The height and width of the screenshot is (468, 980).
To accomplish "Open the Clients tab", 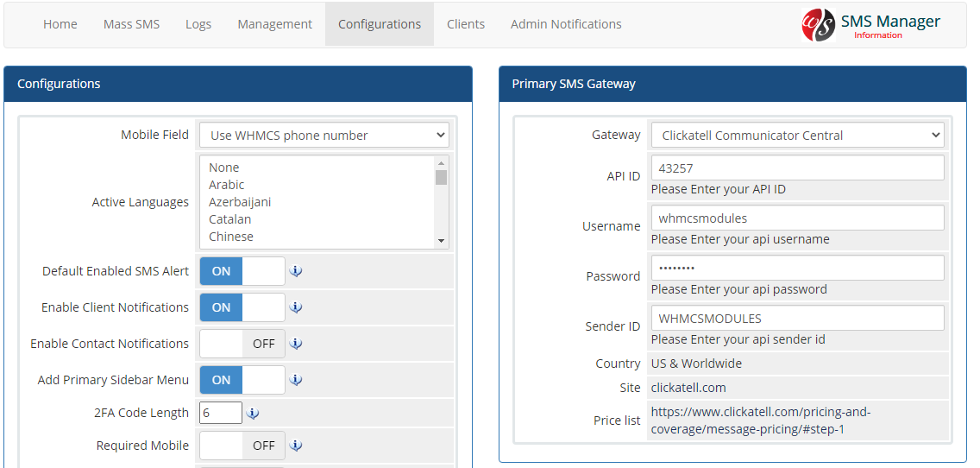I will click(x=466, y=24).
